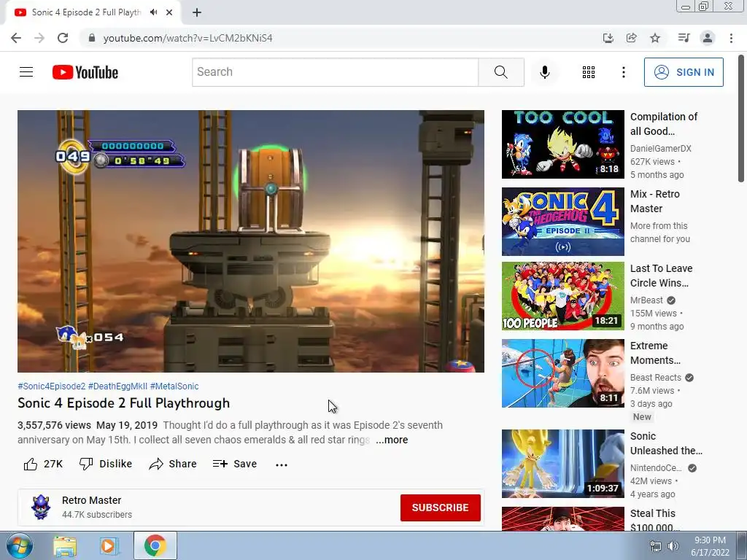This screenshot has height=560, width=747.
Task: Open 100 PEOPLE MrBeast thumbnail
Action: (x=562, y=296)
